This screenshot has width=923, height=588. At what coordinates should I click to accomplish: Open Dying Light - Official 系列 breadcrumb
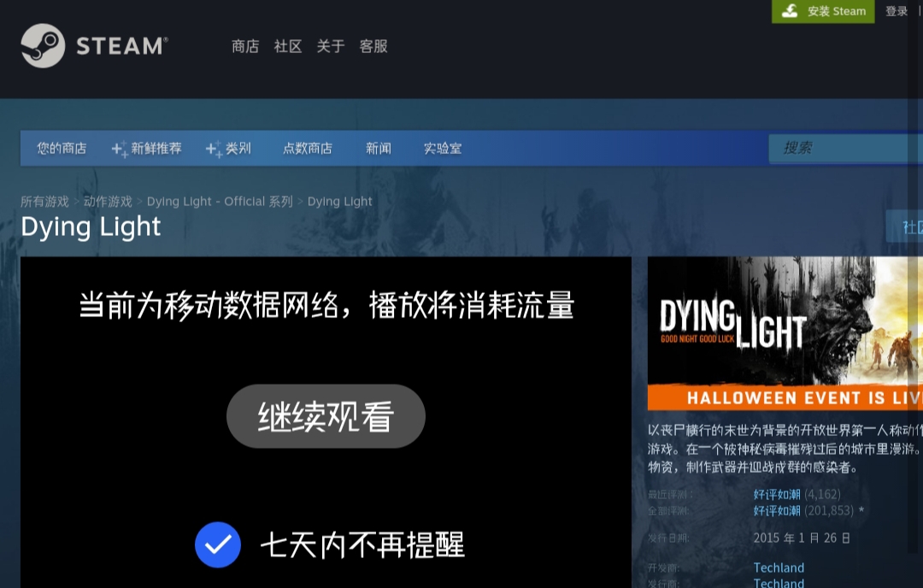tap(220, 202)
